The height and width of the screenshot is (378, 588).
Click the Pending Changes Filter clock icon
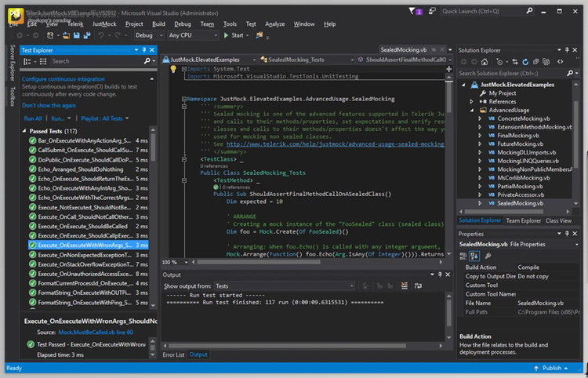499,61
